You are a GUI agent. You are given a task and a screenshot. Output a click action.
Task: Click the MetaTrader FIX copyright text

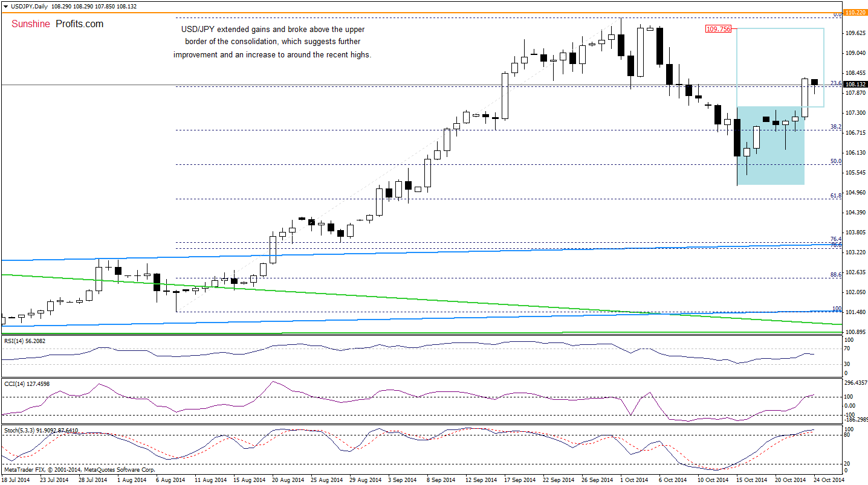coord(79,469)
